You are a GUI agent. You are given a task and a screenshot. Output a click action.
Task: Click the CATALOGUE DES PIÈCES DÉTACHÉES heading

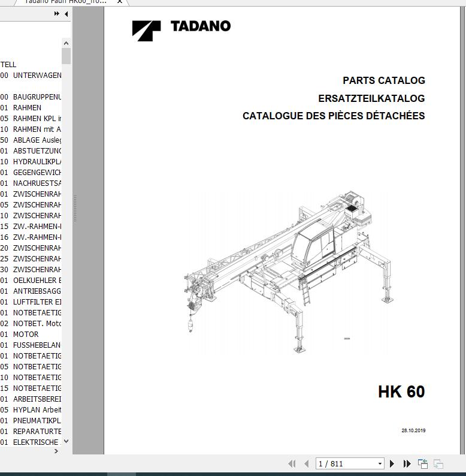[334, 116]
